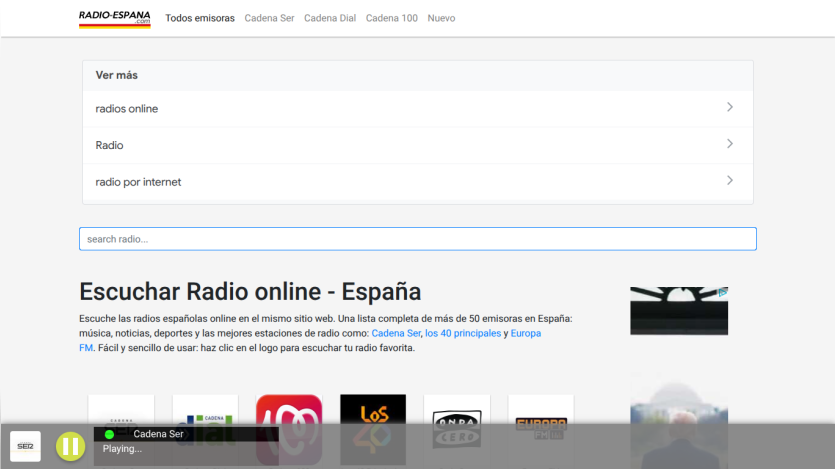Click the dark banner ad image
This screenshot has height=469, width=835.
(679, 311)
